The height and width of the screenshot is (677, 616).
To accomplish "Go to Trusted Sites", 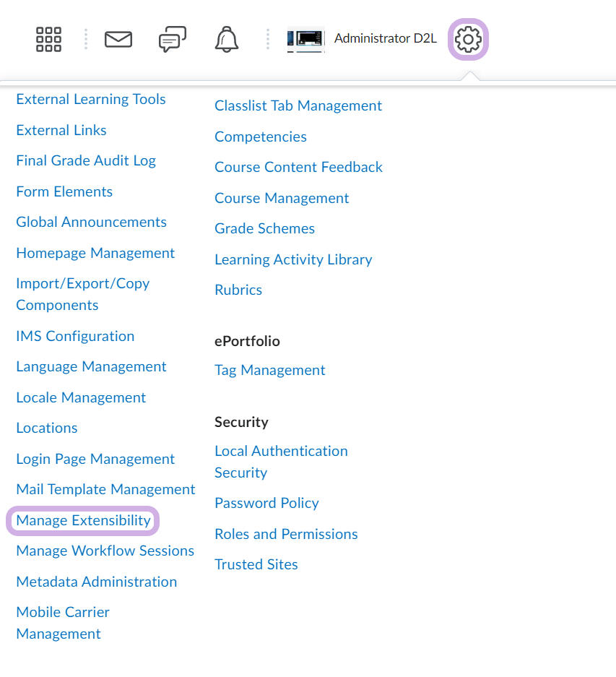I will click(x=256, y=564).
